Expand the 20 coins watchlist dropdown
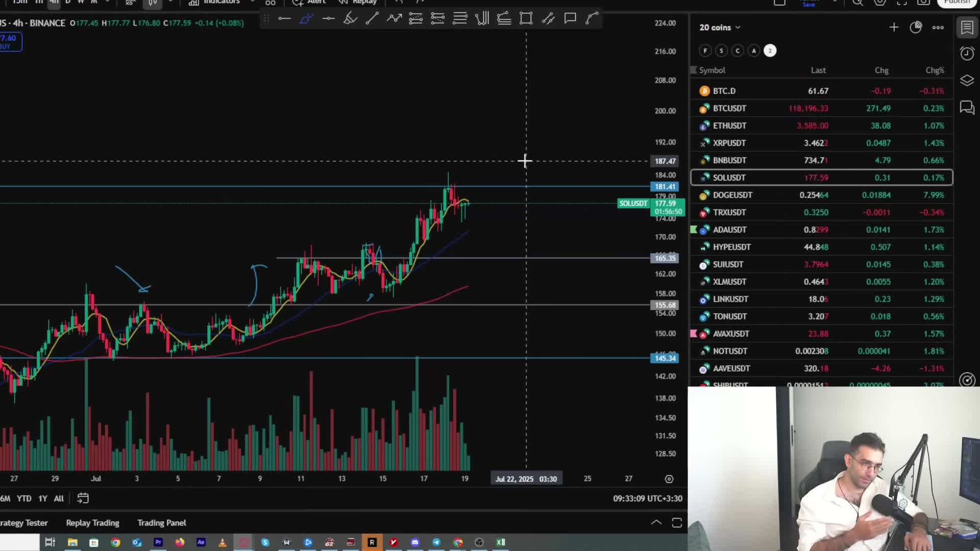This screenshot has height=551, width=980. point(720,28)
